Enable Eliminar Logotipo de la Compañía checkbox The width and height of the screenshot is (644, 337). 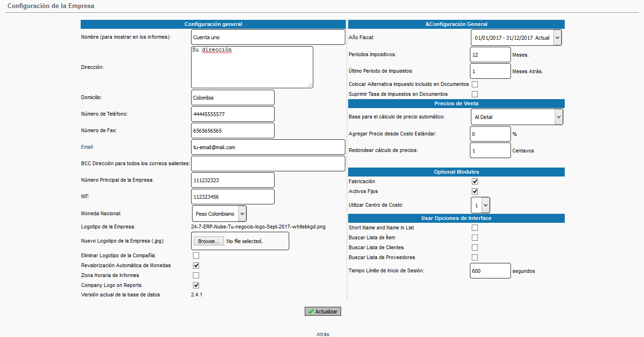click(196, 256)
